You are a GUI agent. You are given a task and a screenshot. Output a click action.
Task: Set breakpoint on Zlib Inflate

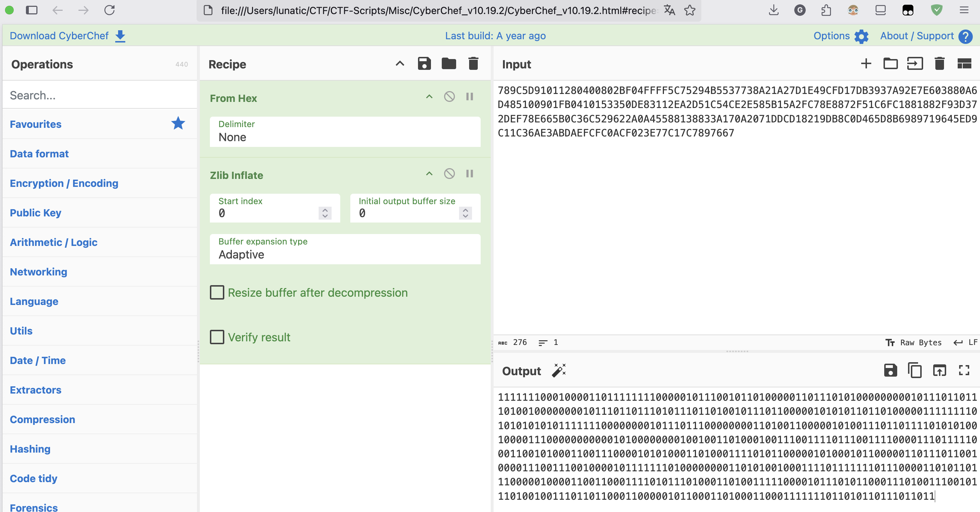point(470,174)
